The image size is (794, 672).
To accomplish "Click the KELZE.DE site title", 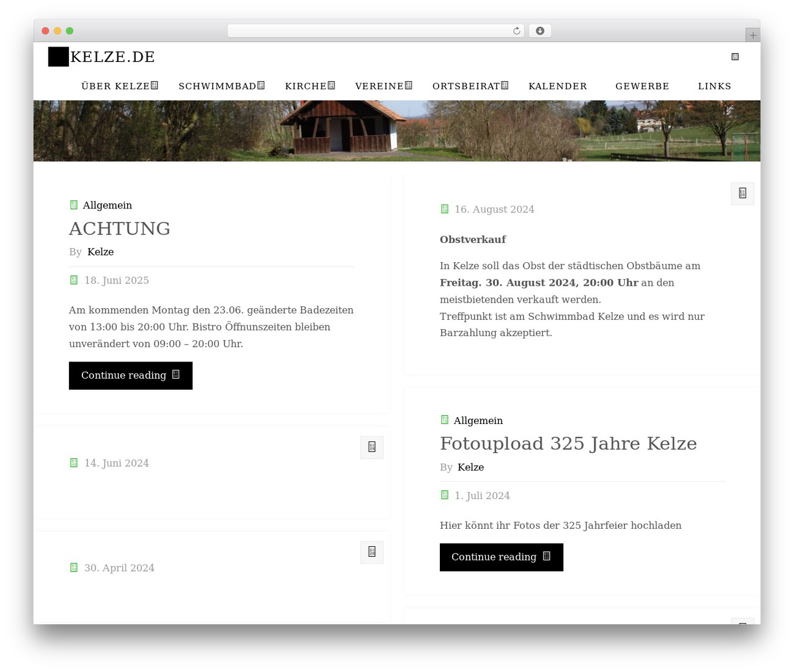I will [x=113, y=57].
